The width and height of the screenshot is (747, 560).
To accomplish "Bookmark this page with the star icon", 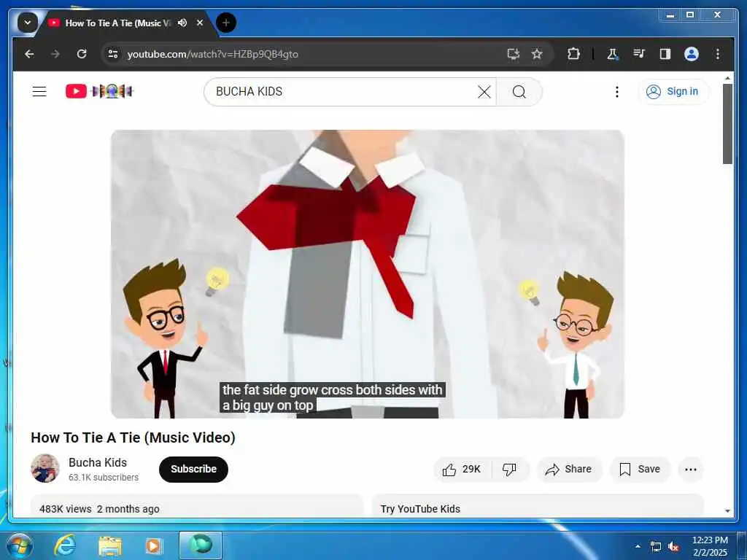I will pyautogui.click(x=537, y=54).
